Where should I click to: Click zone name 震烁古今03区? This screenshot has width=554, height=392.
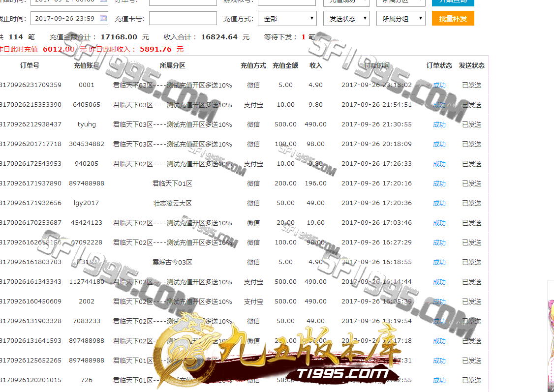(172, 262)
